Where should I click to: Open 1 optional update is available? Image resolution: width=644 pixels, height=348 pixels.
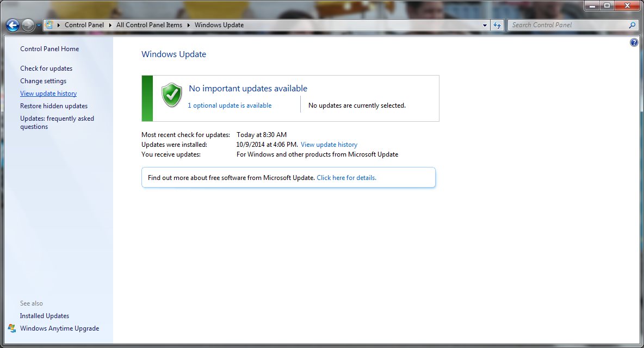pos(230,105)
